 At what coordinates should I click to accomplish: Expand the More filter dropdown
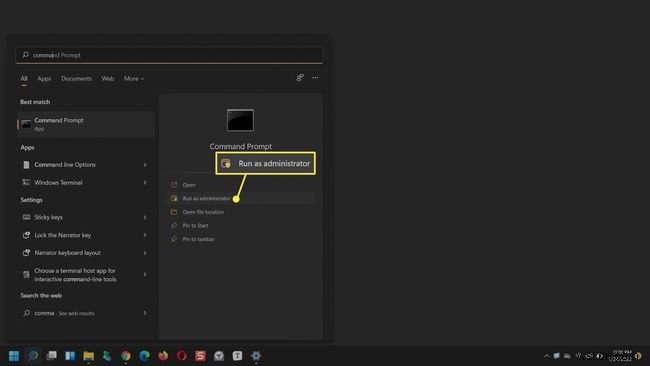(x=134, y=78)
